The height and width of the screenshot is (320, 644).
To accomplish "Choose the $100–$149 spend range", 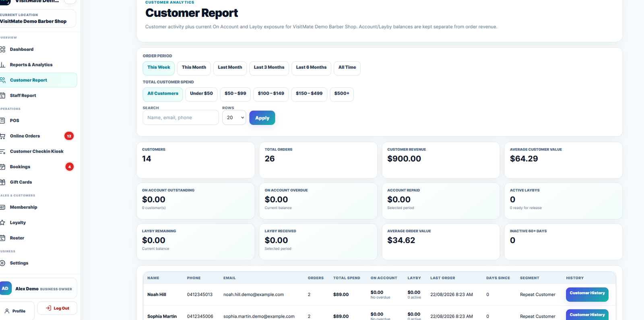I will pos(271,94).
